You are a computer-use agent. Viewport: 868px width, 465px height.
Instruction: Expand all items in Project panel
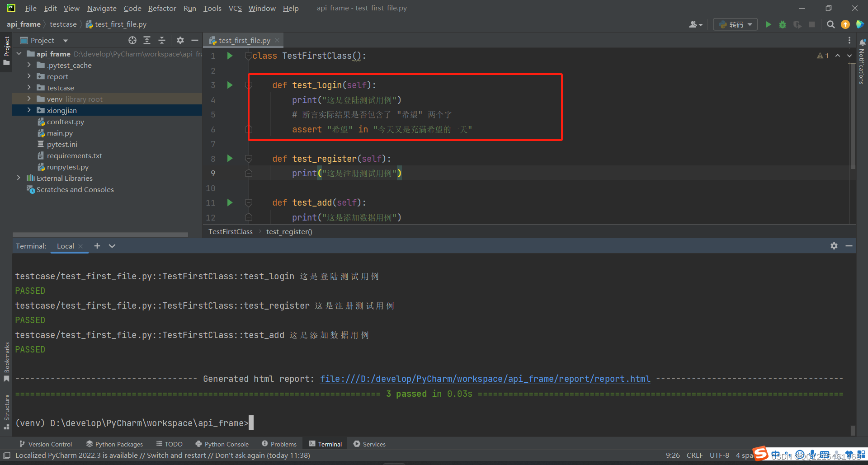click(147, 40)
